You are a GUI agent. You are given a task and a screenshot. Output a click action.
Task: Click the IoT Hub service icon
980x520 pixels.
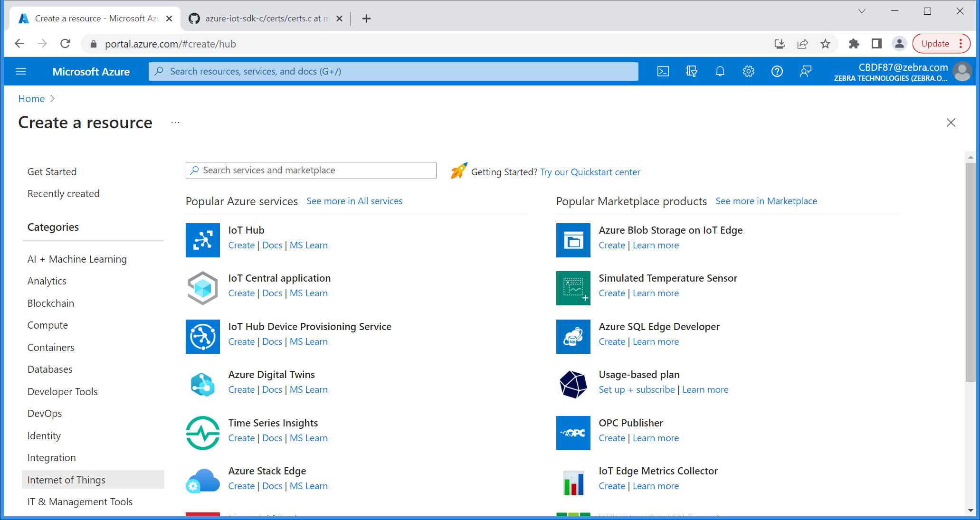tap(203, 240)
